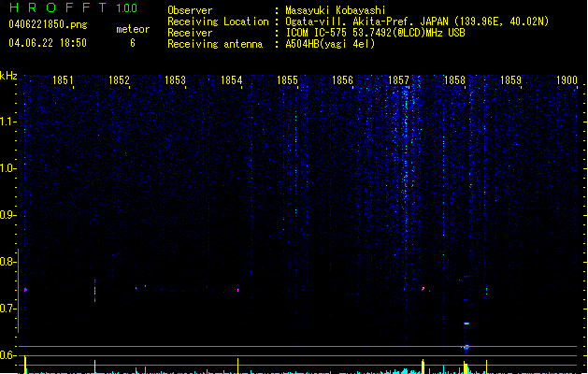Click the 'meteor' count label
This screenshot has height=374, width=588.
pos(133,29)
